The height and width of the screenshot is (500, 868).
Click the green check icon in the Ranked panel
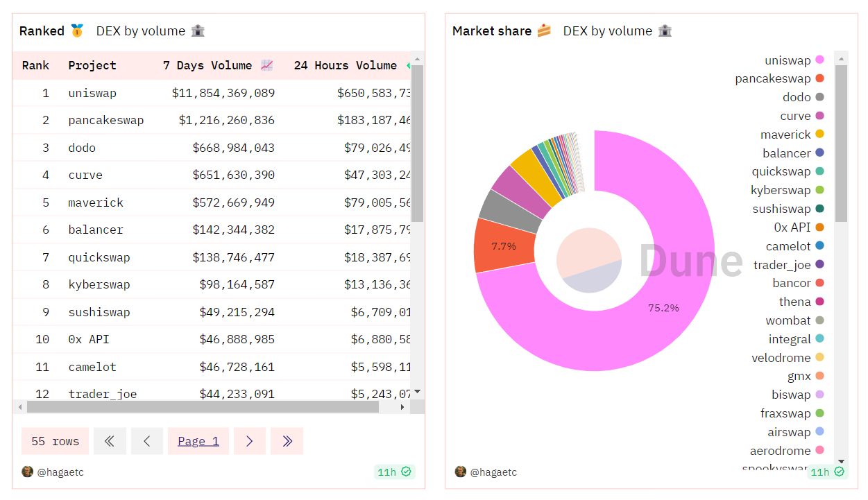(x=407, y=472)
